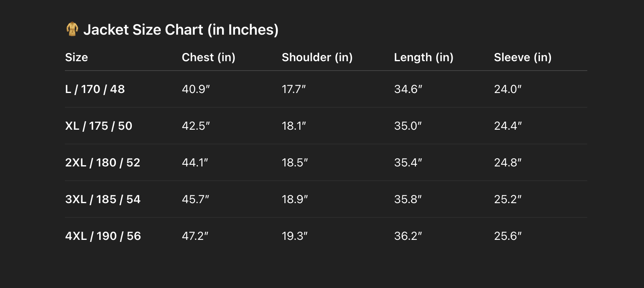644x288 pixels.
Task: Select the 17.7″ shoulder value
Action: pos(293,89)
